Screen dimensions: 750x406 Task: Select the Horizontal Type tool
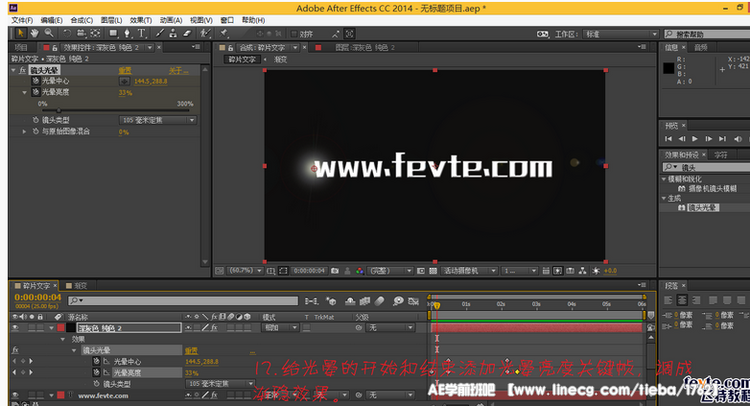(142, 33)
